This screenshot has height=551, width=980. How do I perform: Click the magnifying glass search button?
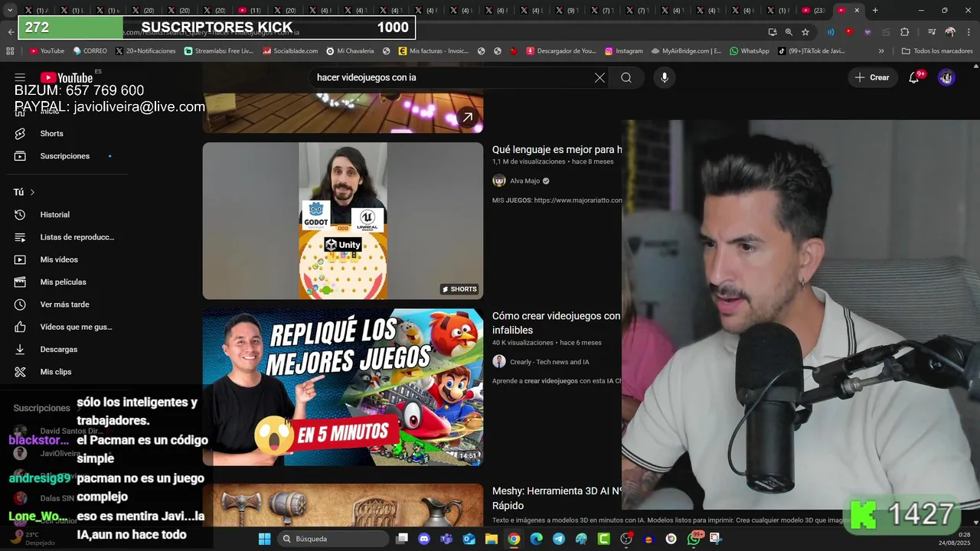[626, 77]
